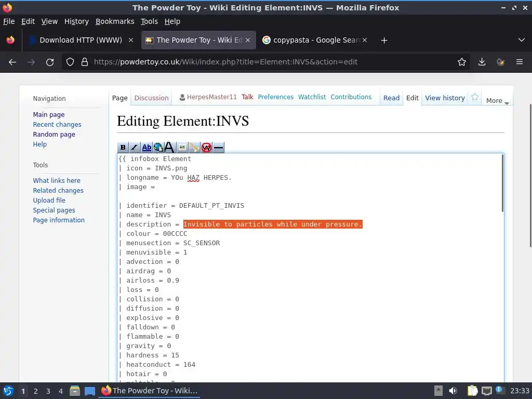
Task: Switch to workspace 3 on taskbar
Action: (x=48, y=391)
